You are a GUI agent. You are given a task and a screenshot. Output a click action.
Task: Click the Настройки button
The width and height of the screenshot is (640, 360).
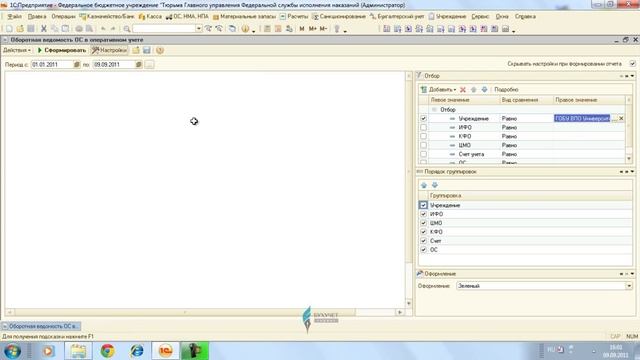point(109,50)
